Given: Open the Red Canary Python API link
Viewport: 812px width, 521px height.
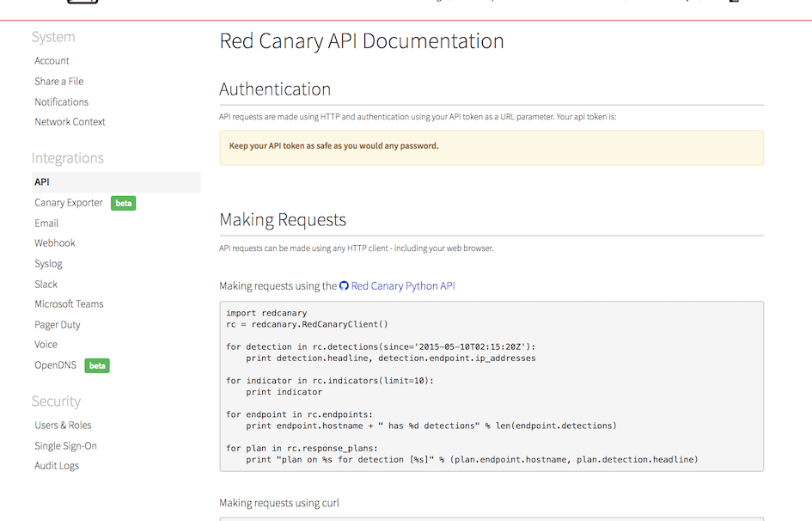Looking at the screenshot, I should (x=402, y=286).
